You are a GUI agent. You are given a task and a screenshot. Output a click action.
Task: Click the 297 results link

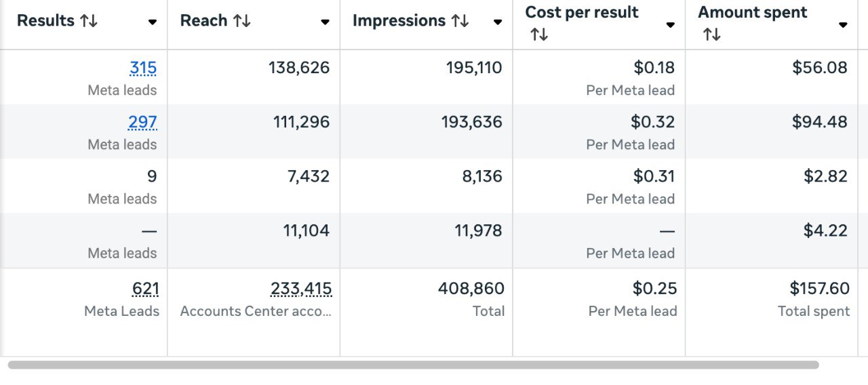[142, 122]
